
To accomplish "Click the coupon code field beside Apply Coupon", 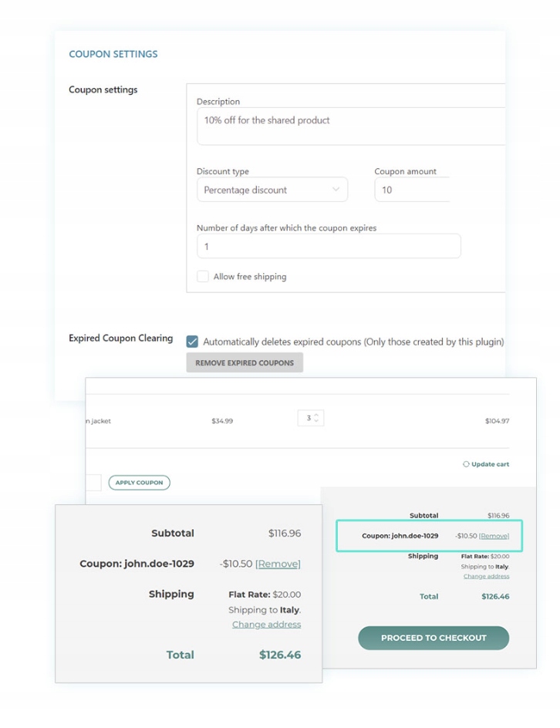I will 93,483.
